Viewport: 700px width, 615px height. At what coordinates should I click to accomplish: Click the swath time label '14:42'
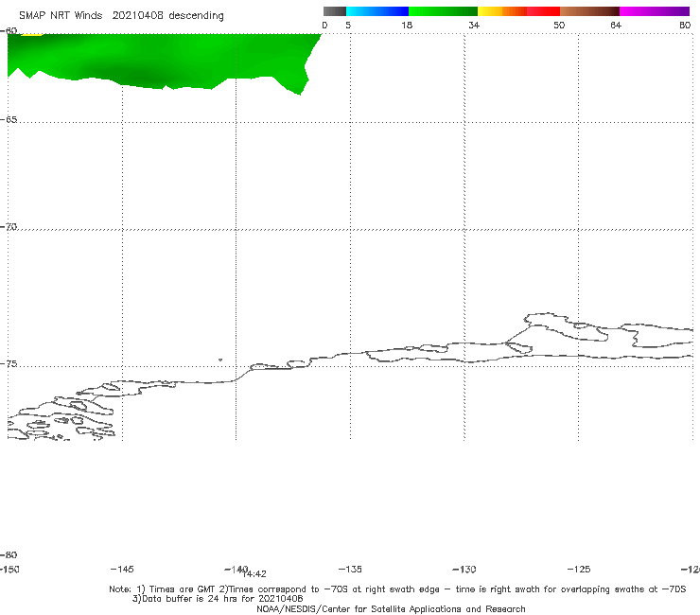254,574
